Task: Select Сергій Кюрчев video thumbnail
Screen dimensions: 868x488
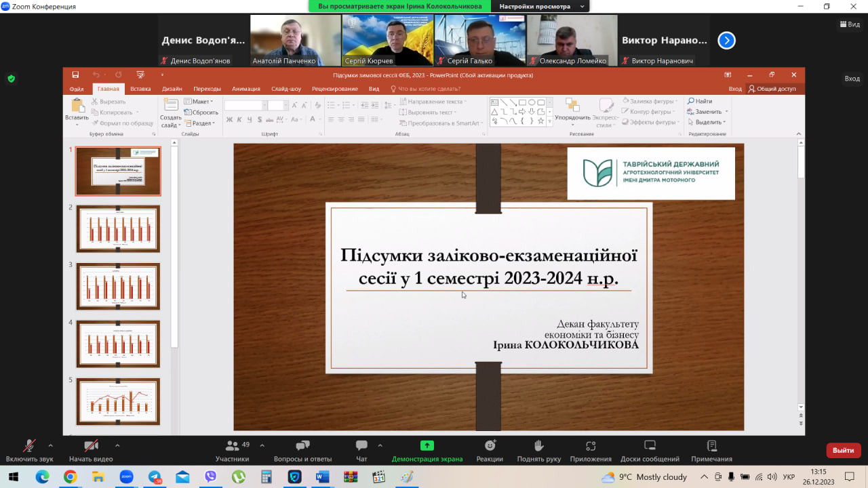Action: tap(387, 40)
